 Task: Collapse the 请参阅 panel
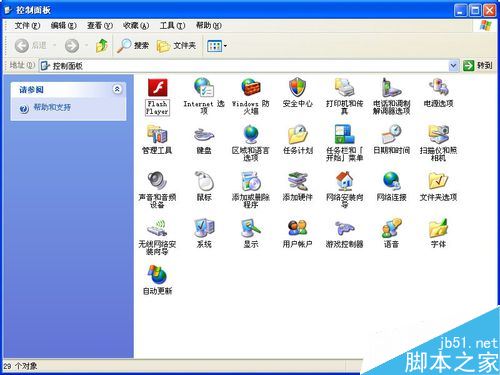pyautogui.click(x=117, y=89)
